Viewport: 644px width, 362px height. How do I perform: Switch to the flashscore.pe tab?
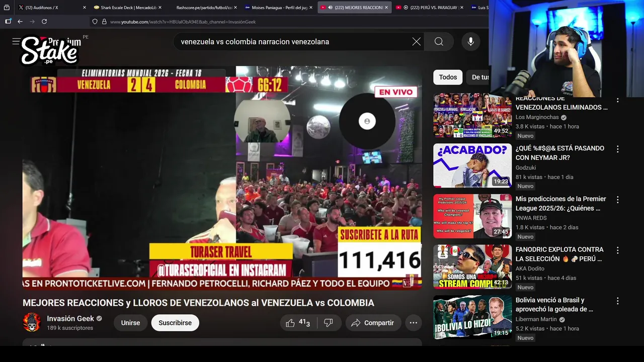pyautogui.click(x=203, y=8)
